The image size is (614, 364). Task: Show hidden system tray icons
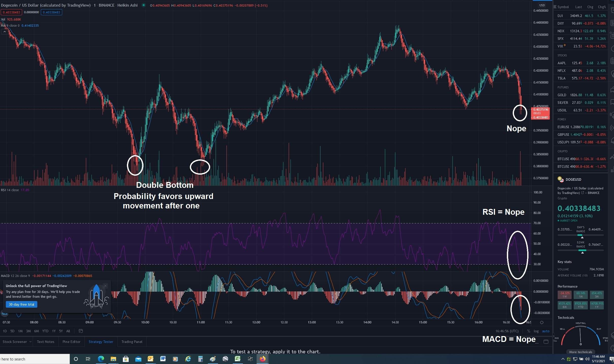tap(563, 359)
